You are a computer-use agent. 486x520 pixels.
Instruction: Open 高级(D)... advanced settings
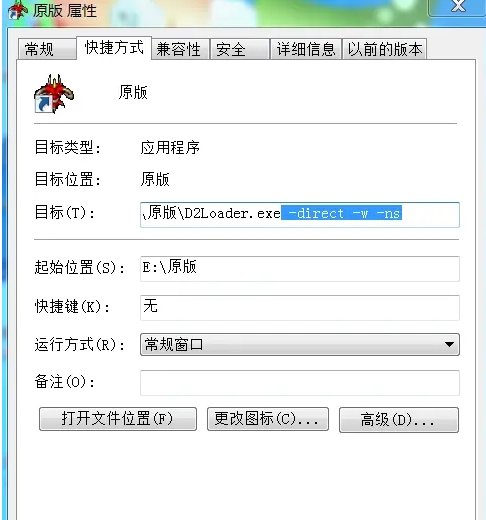[x=399, y=420]
